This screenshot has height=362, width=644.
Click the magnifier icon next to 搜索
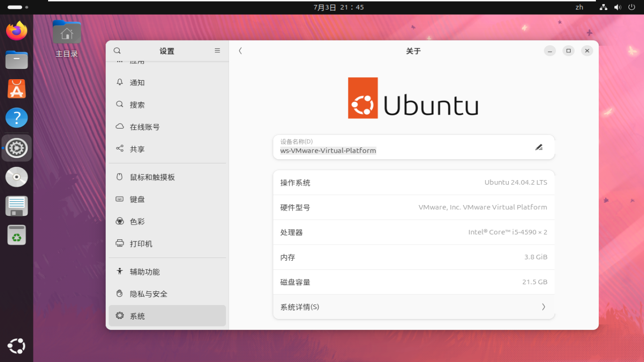click(x=120, y=104)
